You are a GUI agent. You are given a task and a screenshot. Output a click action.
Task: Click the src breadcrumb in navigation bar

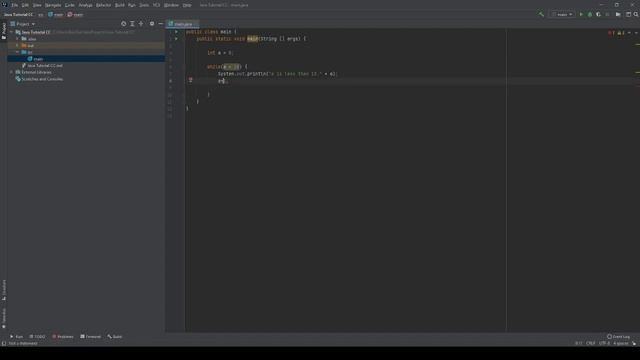[41, 15]
